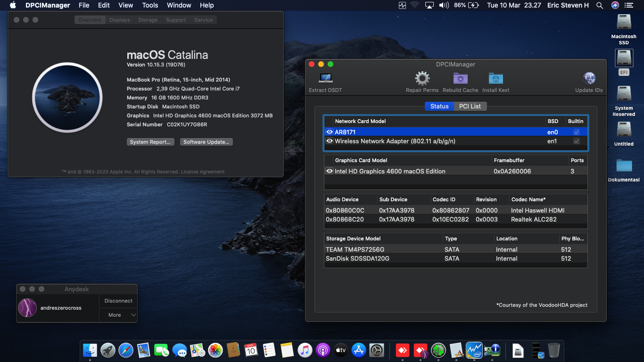Click the Repair Perms gear icon
Viewport: 644px width, 362px height.
pos(422,78)
